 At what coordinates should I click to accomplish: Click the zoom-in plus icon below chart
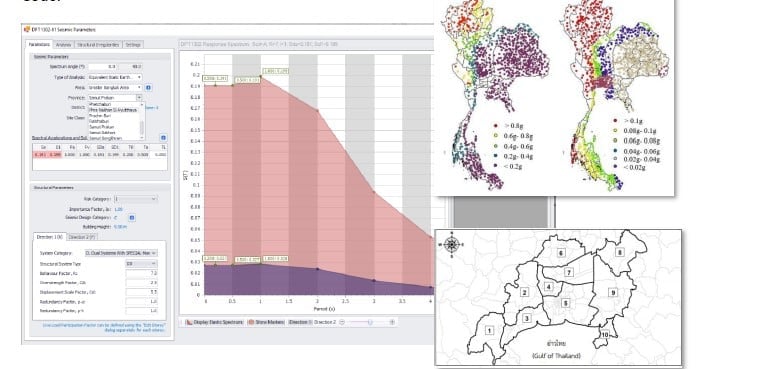392,322
